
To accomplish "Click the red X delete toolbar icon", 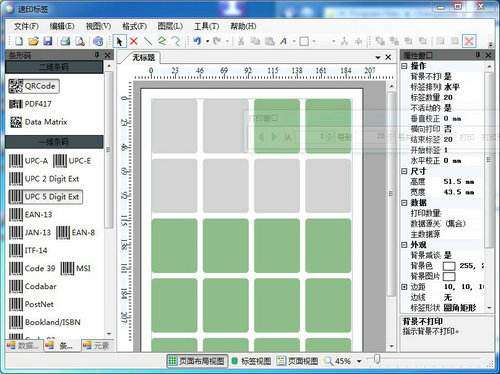I will coord(134,41).
